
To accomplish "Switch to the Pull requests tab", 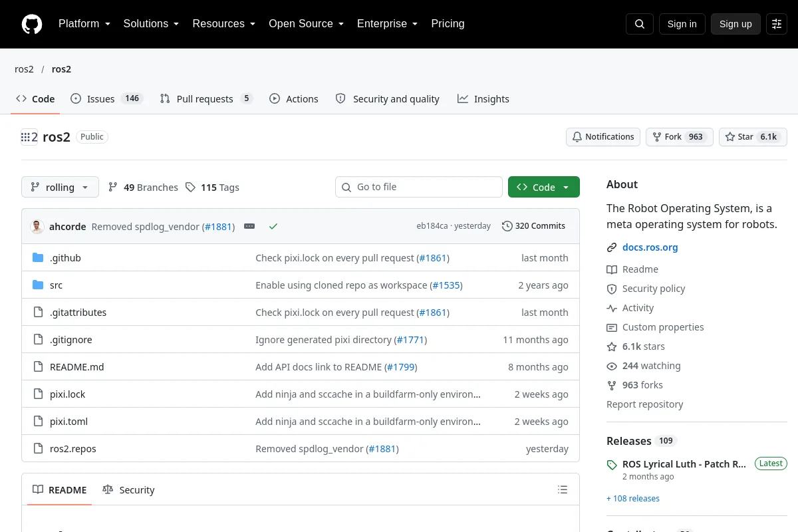I will [x=206, y=99].
